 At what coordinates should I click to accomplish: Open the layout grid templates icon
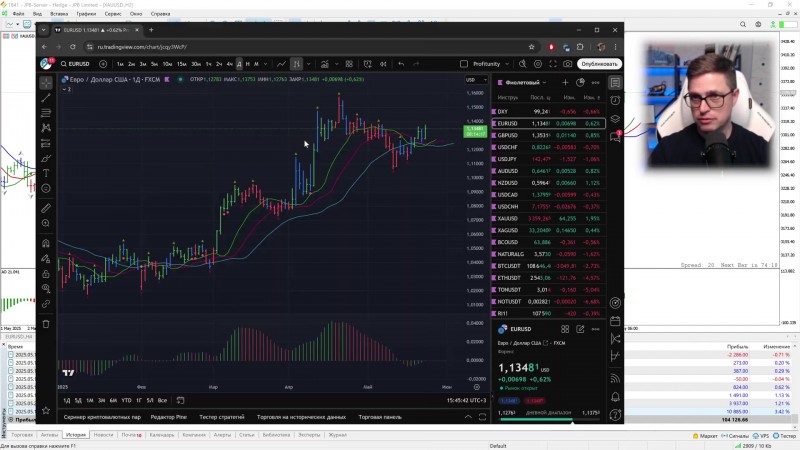tap(349, 64)
